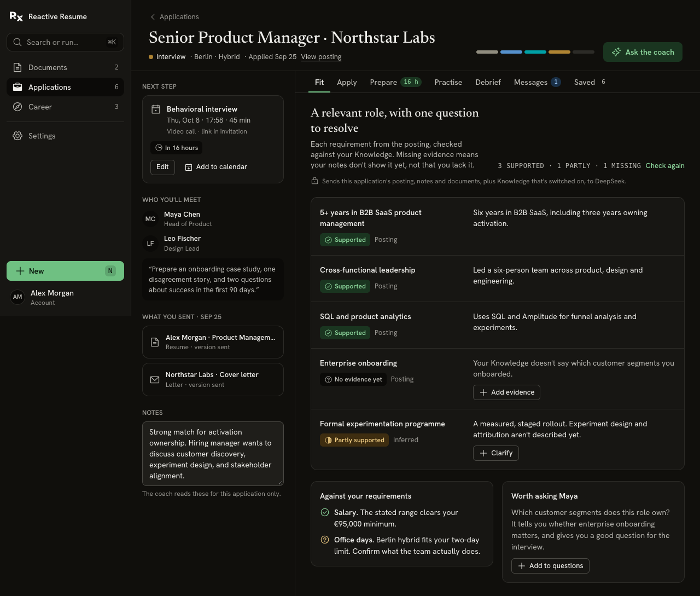Viewport: 700px width, 596px height.
Task: Click the envelope icon for Northstar Labs cover letter
Action: (155, 380)
